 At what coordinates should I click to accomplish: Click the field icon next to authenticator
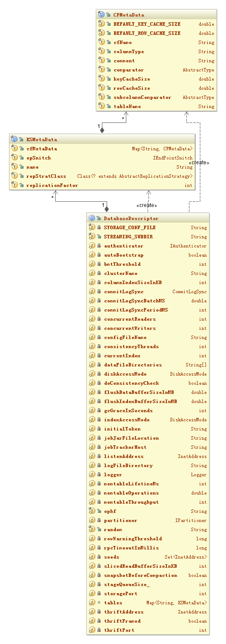click(x=91, y=246)
